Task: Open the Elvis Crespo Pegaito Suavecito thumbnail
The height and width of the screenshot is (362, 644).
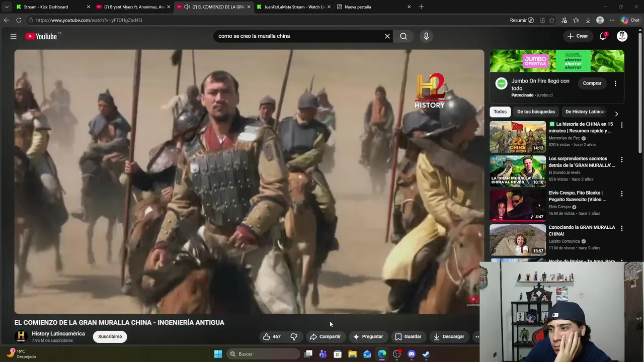Action: click(x=518, y=206)
